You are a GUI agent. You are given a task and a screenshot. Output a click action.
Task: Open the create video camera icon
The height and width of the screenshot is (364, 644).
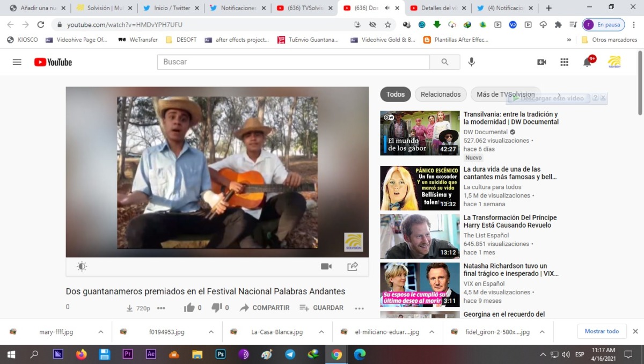[541, 62]
